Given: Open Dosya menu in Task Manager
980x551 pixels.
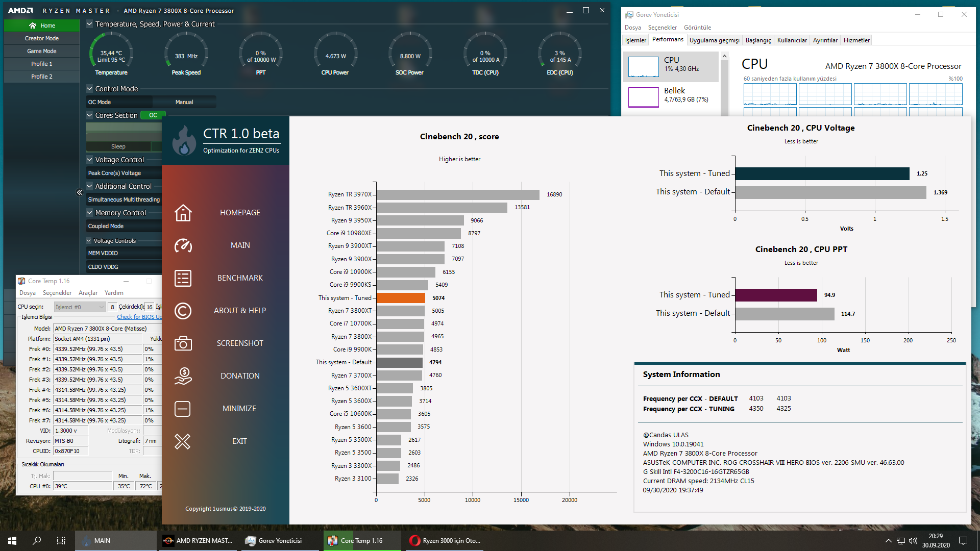Looking at the screenshot, I should [633, 28].
